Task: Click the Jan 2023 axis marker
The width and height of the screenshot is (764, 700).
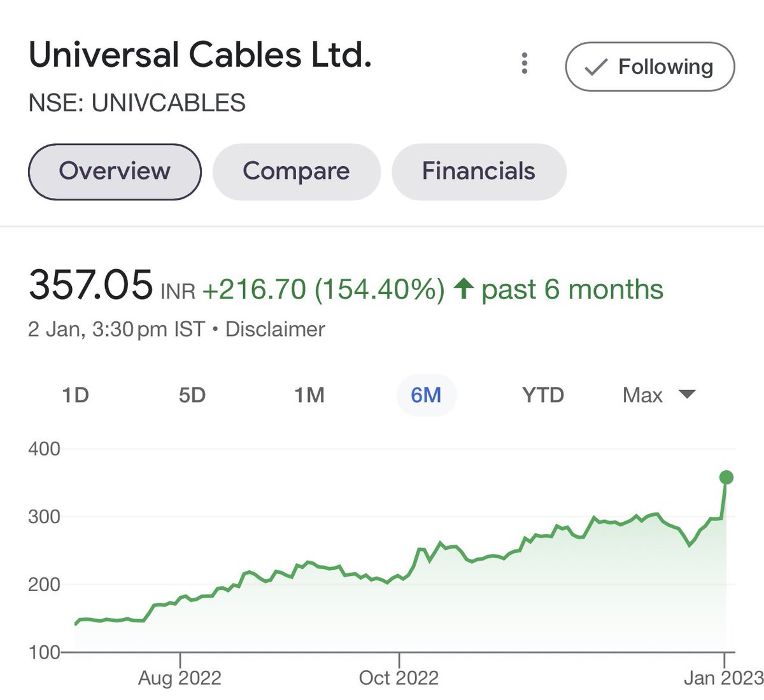Action: [x=723, y=677]
